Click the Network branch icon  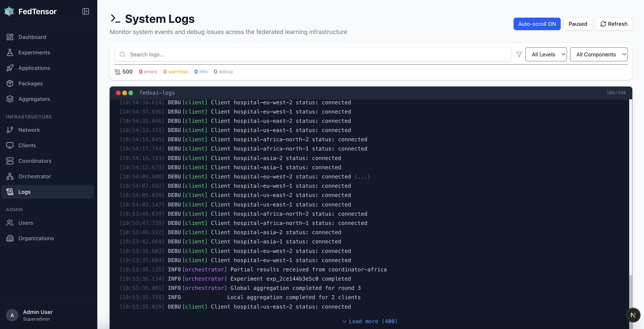10,130
